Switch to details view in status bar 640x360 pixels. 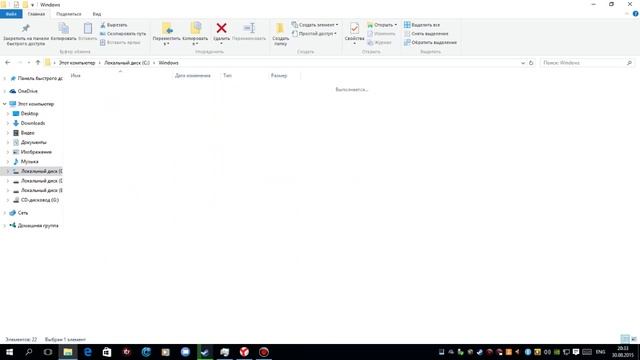tap(625, 339)
